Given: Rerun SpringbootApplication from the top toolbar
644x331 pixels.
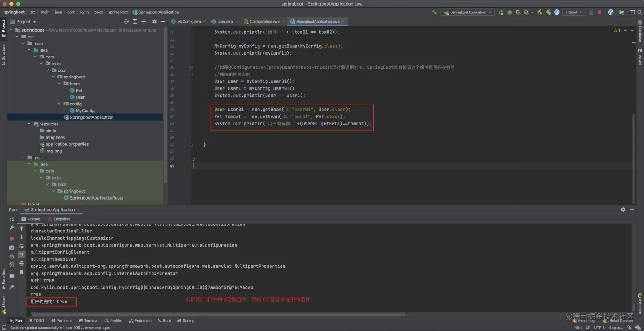Looking at the screenshot, I should [x=501, y=12].
